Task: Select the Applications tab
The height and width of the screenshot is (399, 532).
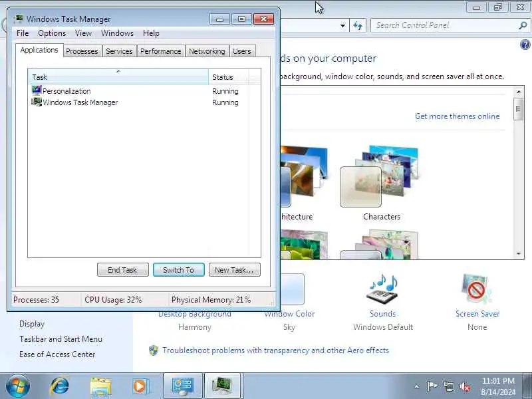Action: click(x=39, y=51)
